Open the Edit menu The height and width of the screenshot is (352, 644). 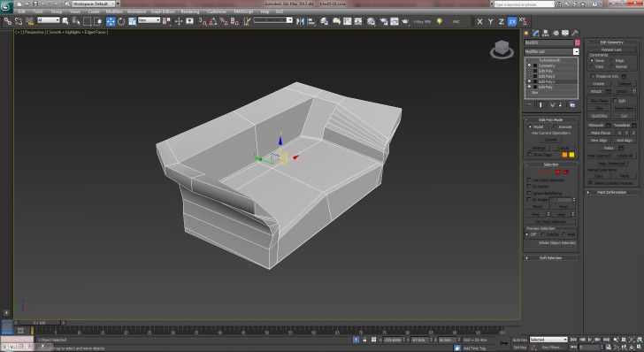22,11
